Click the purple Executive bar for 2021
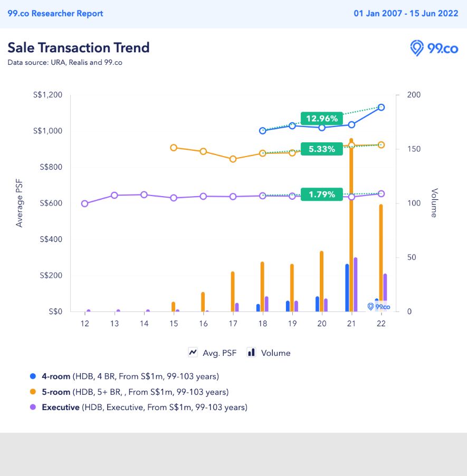The height and width of the screenshot is (476, 467). 356,285
